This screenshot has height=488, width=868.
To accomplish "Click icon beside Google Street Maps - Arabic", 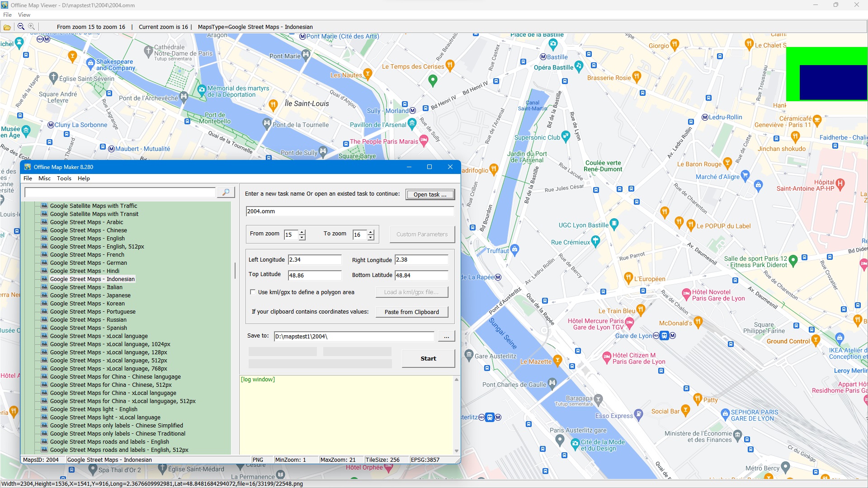I will [44, 222].
